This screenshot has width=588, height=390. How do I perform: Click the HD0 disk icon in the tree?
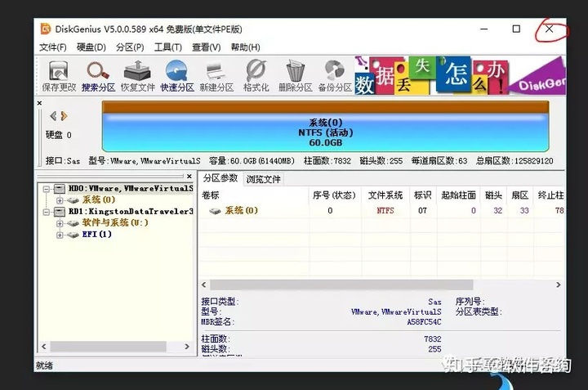pos(60,189)
